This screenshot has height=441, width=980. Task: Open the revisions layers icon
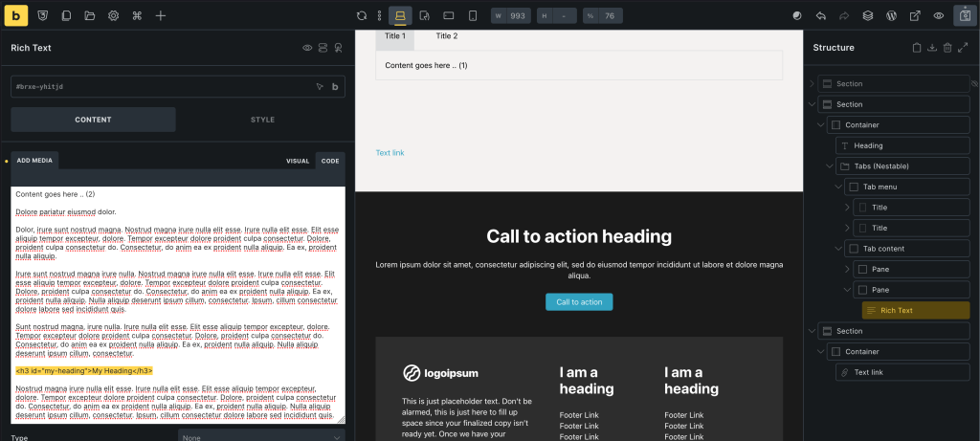click(867, 15)
